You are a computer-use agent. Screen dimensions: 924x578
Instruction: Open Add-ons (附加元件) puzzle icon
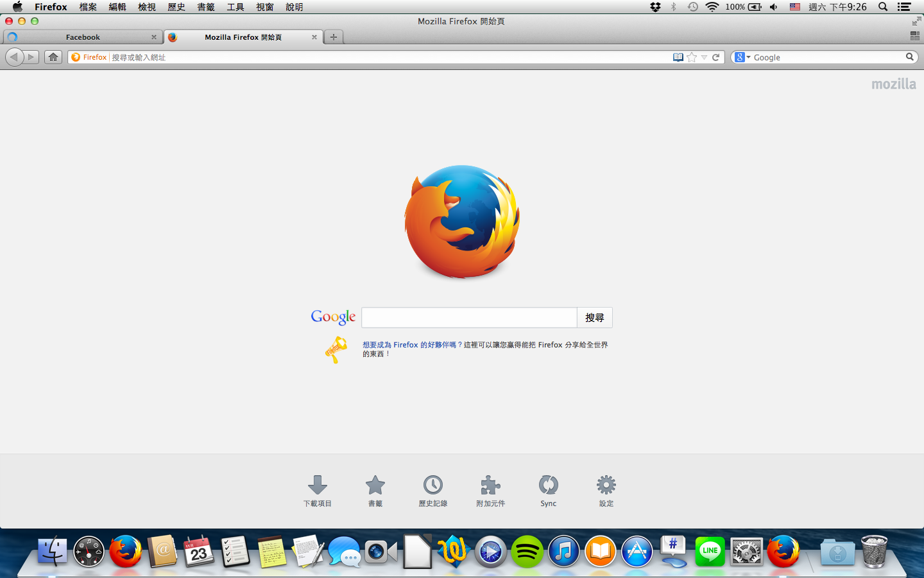coord(491,486)
